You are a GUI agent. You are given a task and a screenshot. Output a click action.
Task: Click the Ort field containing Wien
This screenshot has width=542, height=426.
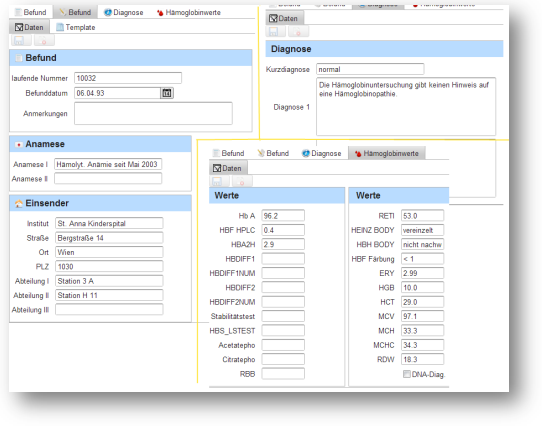point(109,252)
